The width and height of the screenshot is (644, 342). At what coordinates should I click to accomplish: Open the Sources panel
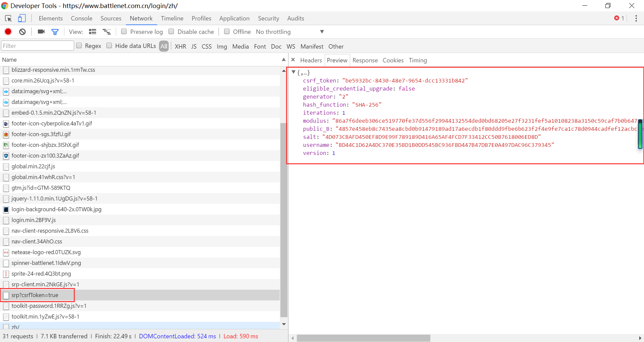pyautogui.click(x=111, y=18)
